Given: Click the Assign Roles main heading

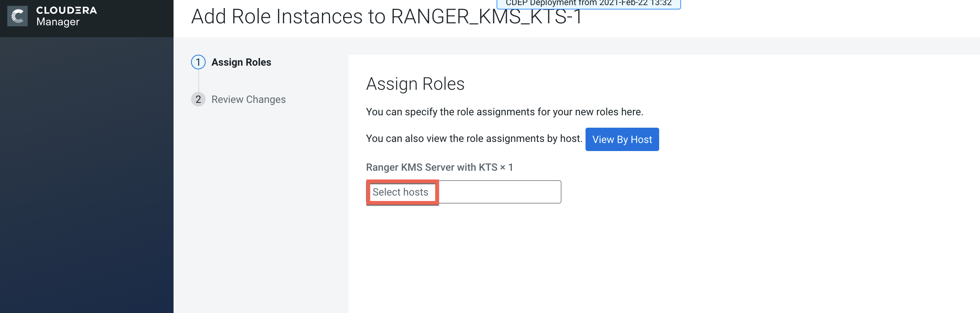Looking at the screenshot, I should click(x=415, y=84).
